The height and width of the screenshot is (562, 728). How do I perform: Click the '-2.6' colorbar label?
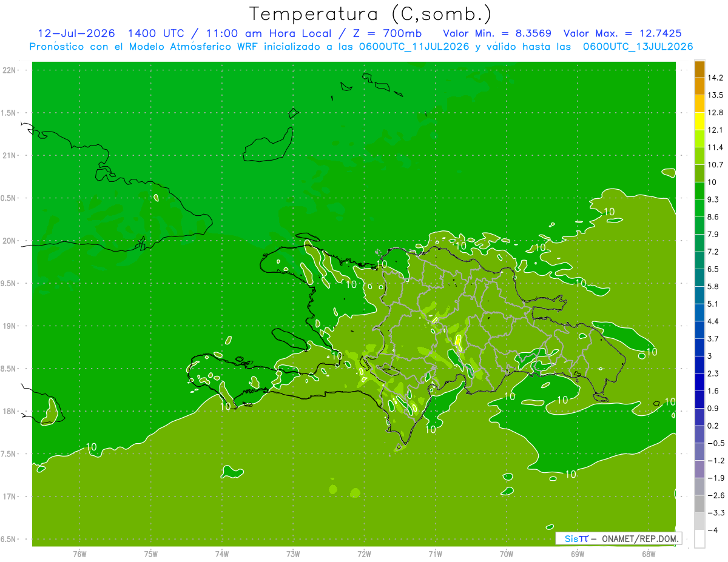(716, 496)
